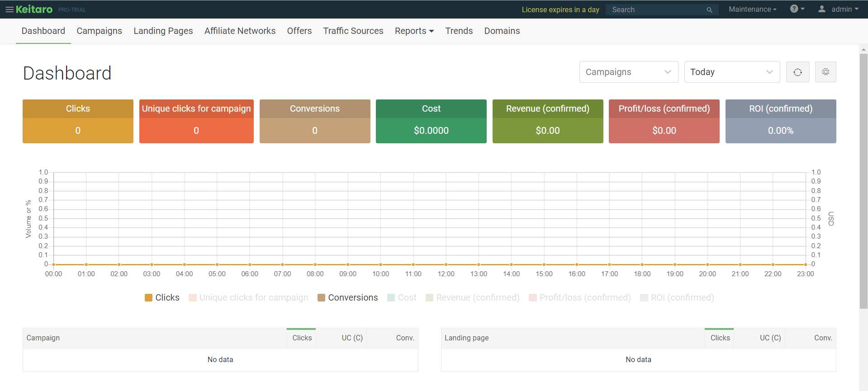This screenshot has width=868, height=391.
Task: Sort Campaign table by Clicks column
Action: (x=302, y=338)
